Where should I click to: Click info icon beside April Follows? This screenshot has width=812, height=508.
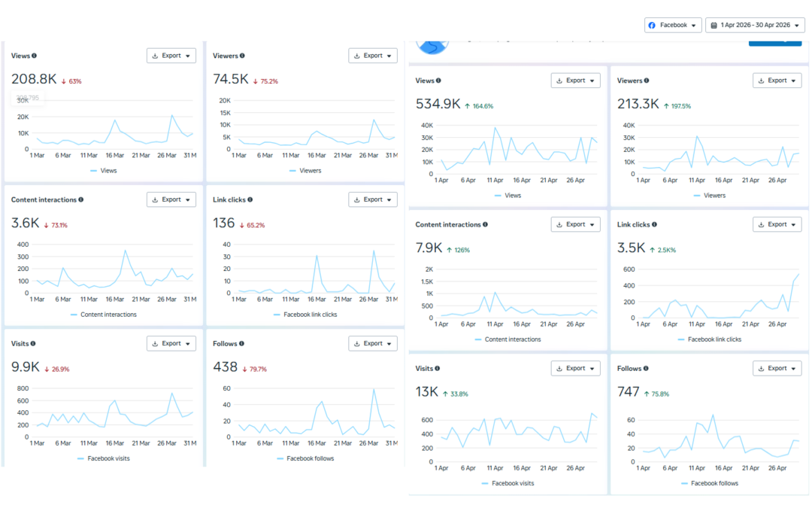point(646,369)
